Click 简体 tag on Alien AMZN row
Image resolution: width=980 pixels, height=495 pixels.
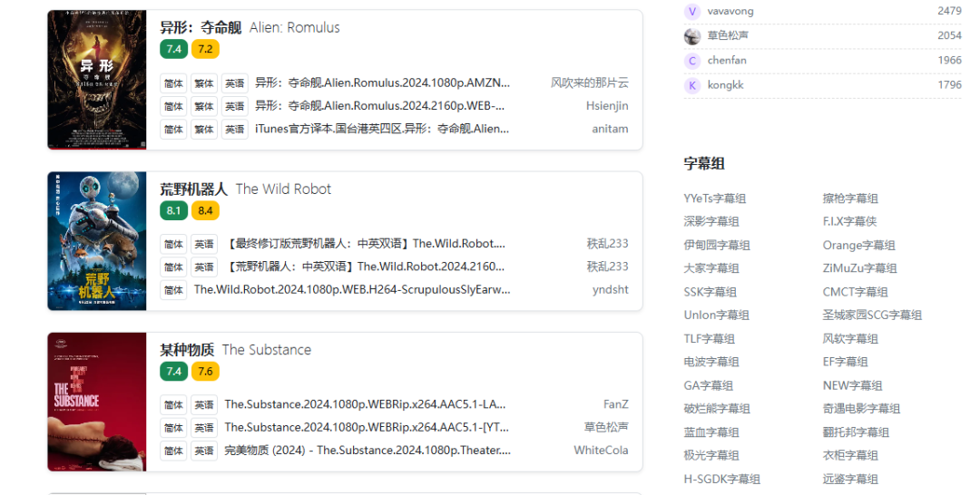click(173, 83)
